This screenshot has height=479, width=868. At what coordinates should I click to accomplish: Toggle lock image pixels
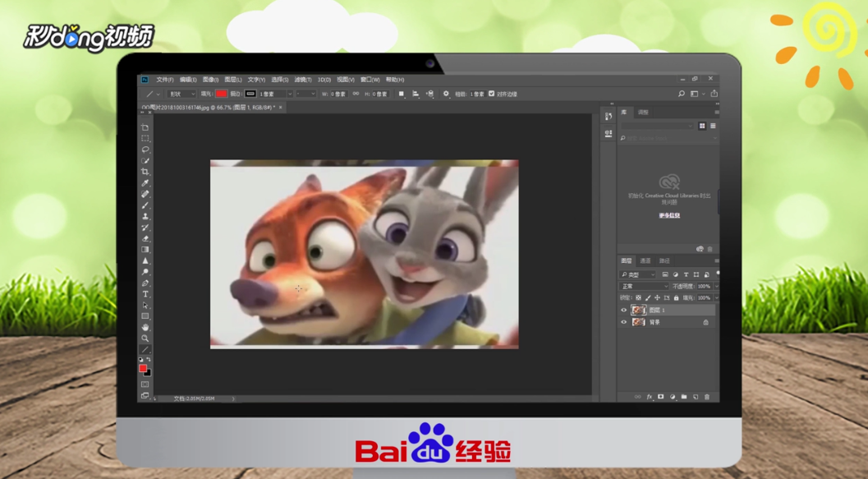(648, 298)
